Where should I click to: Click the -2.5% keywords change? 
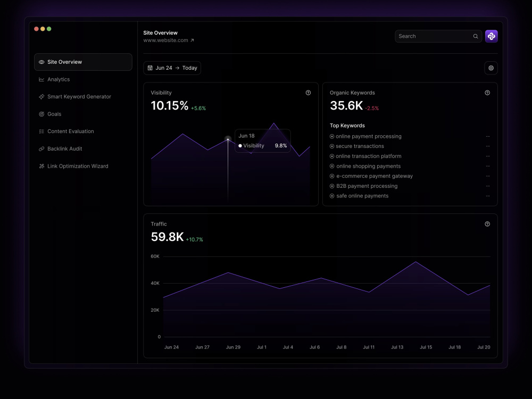coord(372,108)
